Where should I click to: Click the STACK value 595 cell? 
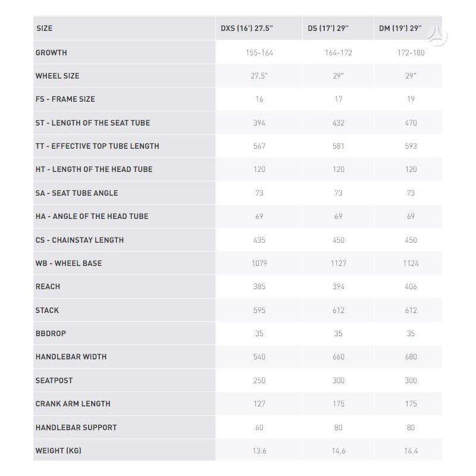coord(259,310)
